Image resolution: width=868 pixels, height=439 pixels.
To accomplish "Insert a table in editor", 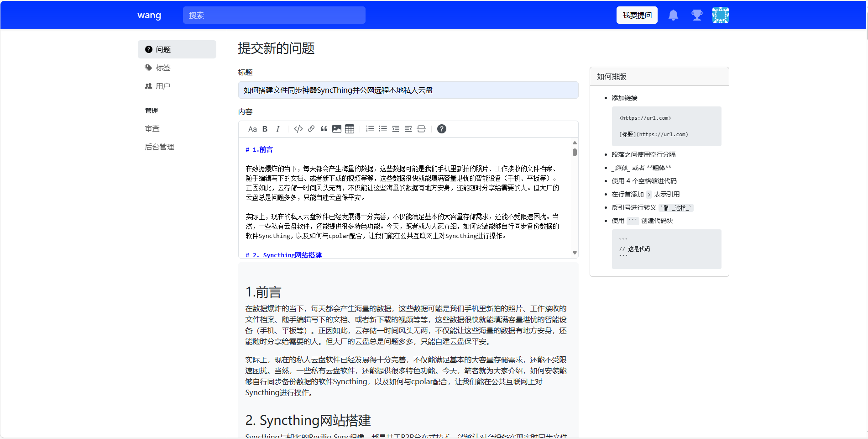I will [350, 129].
